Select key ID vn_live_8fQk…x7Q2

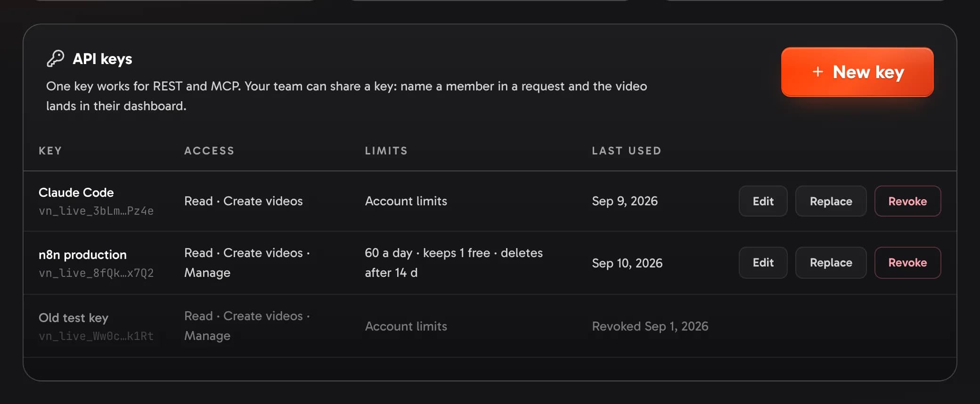(x=96, y=273)
